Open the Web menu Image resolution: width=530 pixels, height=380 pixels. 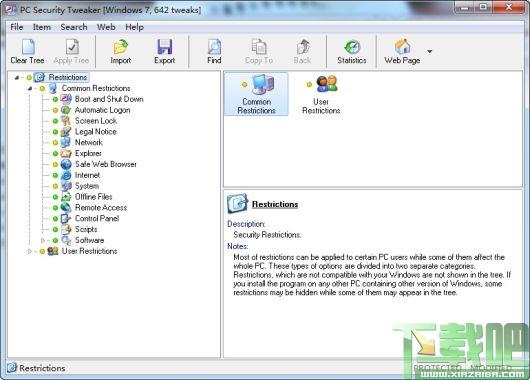click(x=106, y=27)
